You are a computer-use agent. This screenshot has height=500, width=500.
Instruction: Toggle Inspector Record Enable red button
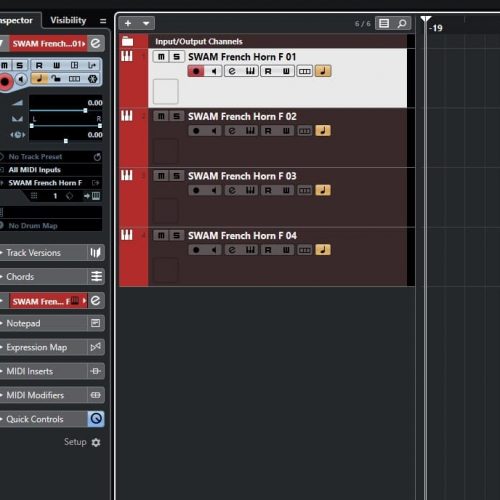coord(5,82)
